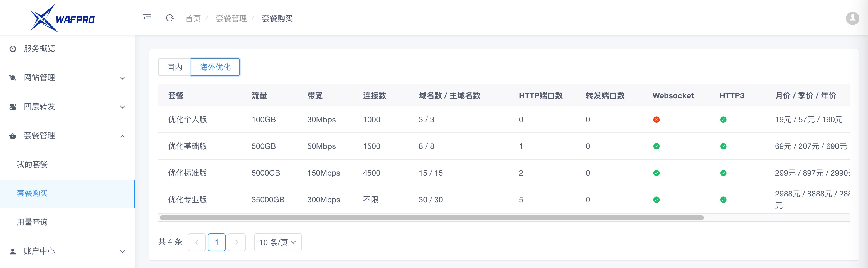Open the 10 条/页 page size dropdown
The image size is (868, 268).
point(278,242)
